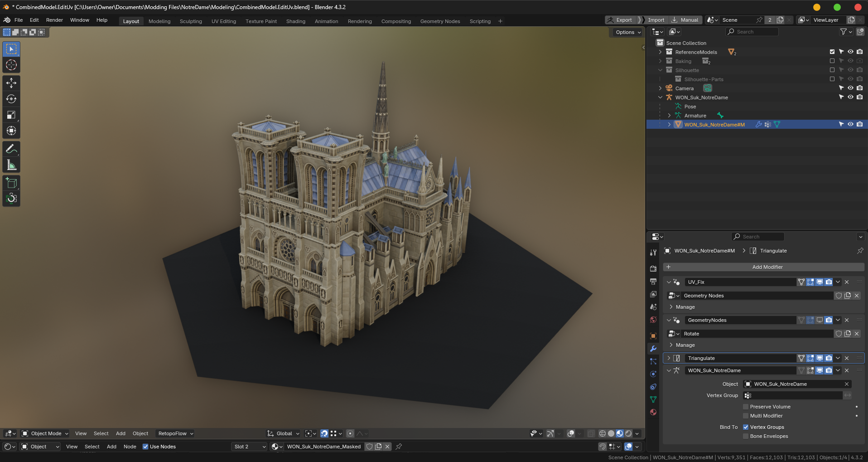Expand the ReferenceModels collection

point(660,52)
